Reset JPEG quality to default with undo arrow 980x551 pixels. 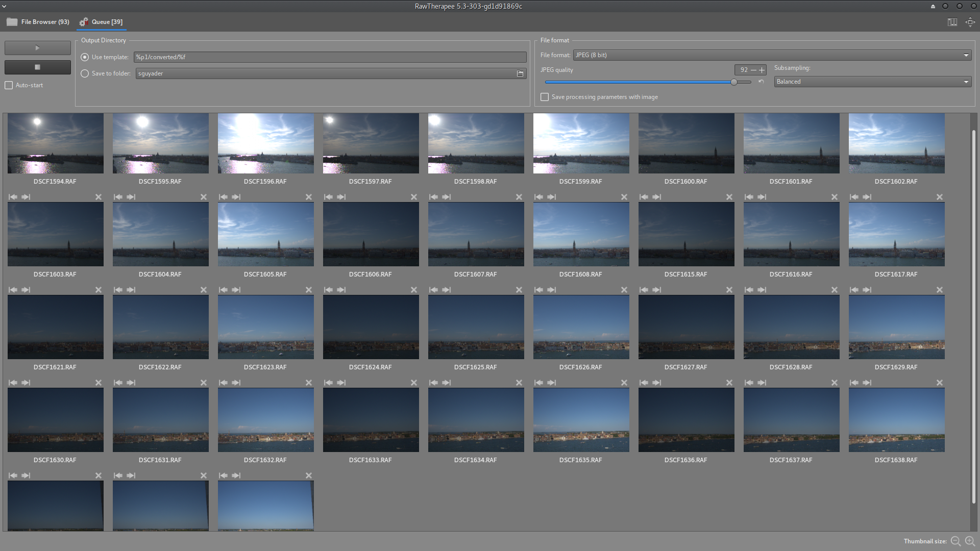(761, 82)
